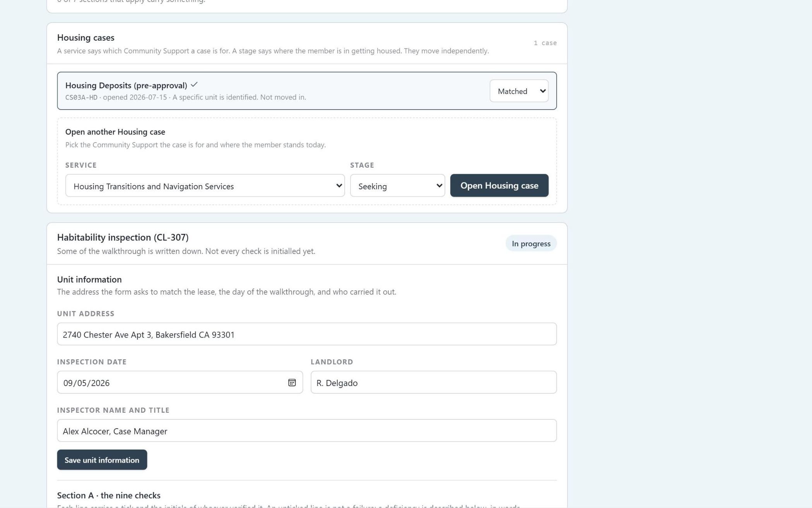Click the Unit information heading
The image size is (812, 508).
tap(89, 280)
